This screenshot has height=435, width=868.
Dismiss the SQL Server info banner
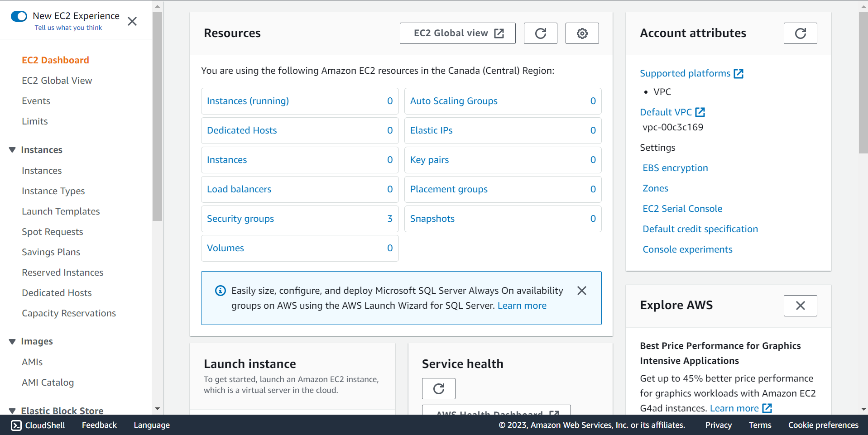click(582, 291)
